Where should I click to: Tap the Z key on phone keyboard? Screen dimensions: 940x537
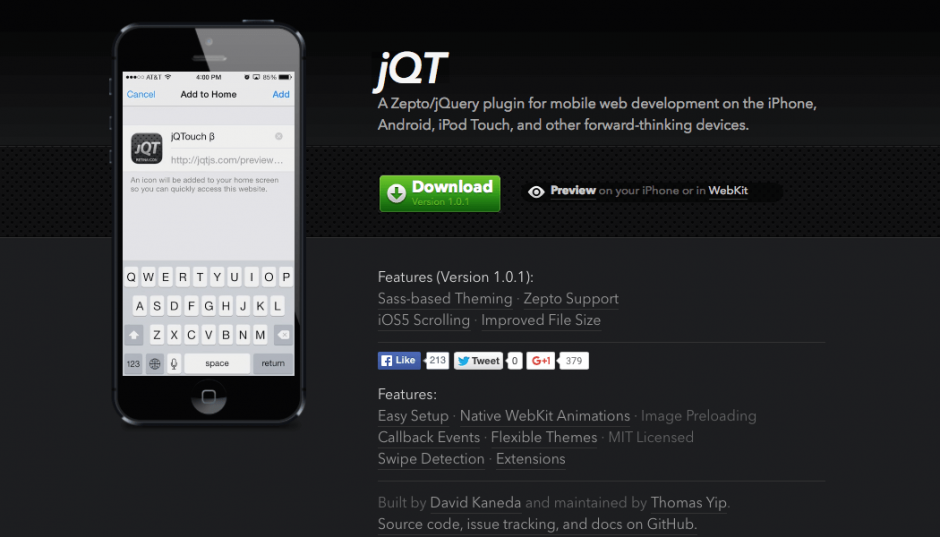[157, 335]
